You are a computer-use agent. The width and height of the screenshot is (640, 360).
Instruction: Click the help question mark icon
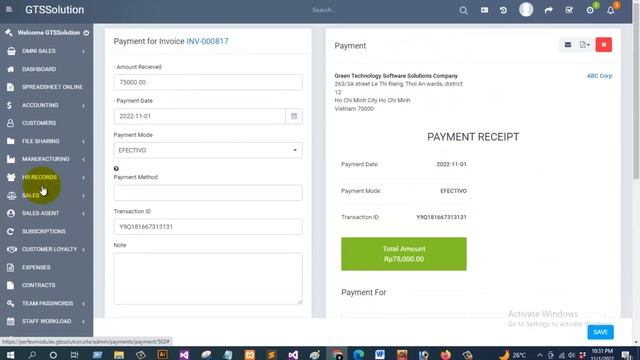click(116, 169)
